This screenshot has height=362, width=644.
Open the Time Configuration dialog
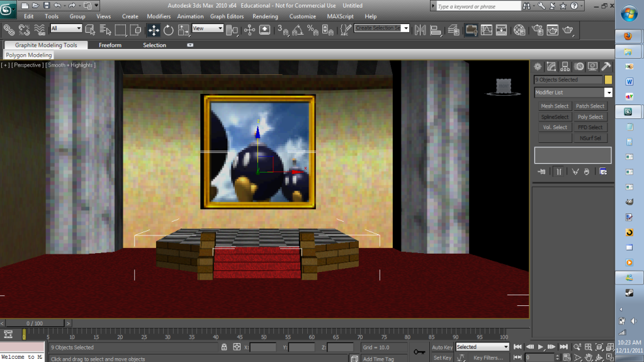pyautogui.click(x=567, y=358)
